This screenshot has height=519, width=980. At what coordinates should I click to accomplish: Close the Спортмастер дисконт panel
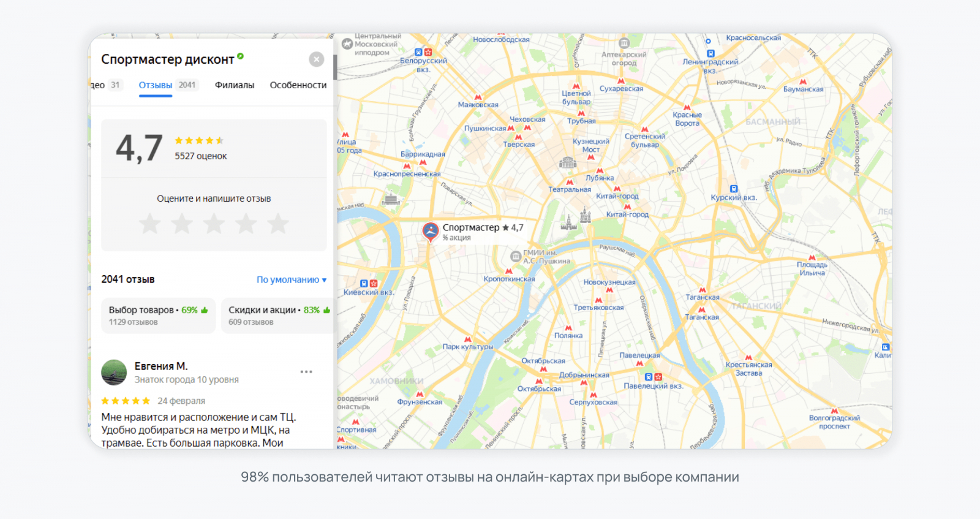317,59
